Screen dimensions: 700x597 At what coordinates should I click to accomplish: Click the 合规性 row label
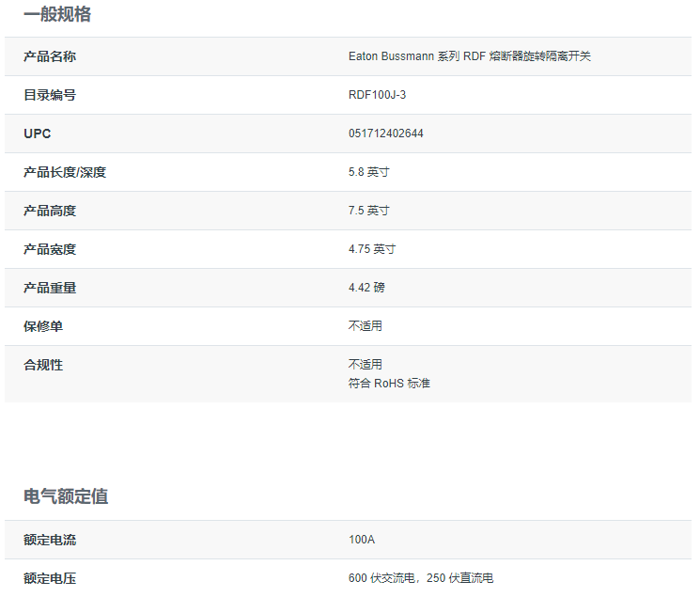click(x=43, y=365)
